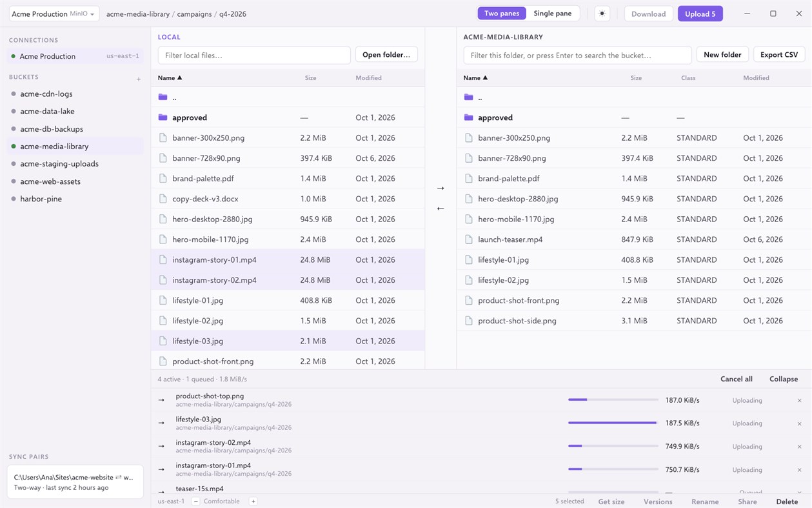Open the approved folder in the remote pane
Image resolution: width=812 pixels, height=508 pixels.
634,117
